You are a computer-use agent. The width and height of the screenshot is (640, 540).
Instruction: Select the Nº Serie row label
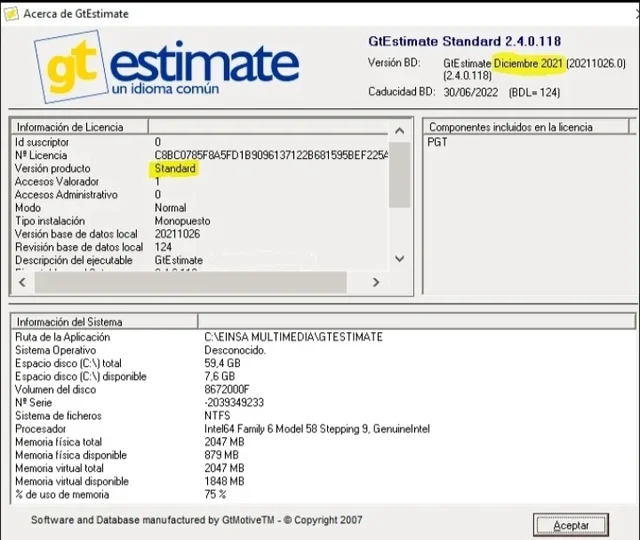point(33,402)
